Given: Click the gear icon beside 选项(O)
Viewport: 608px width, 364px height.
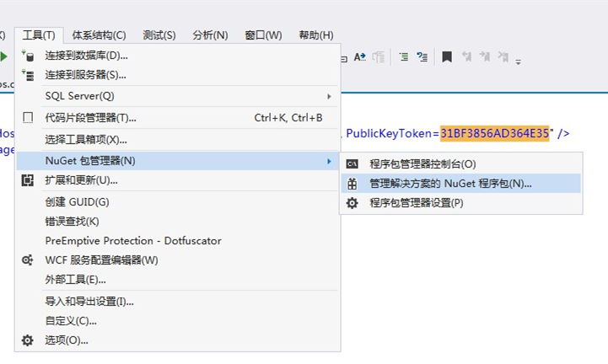Looking at the screenshot, I should pyautogui.click(x=28, y=340).
